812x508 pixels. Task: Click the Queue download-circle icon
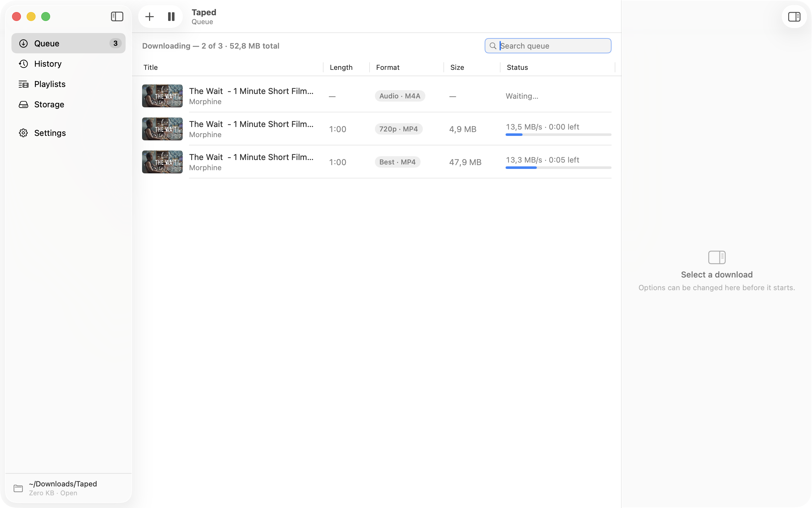[x=23, y=43]
